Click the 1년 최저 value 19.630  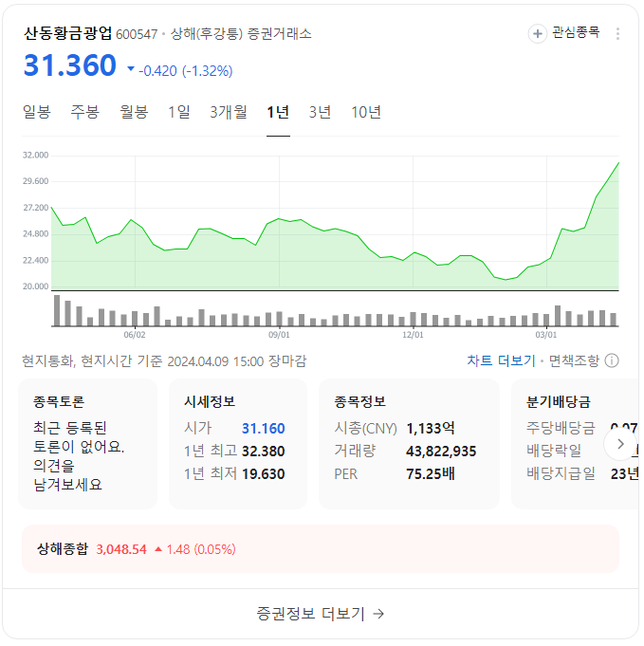point(264,473)
